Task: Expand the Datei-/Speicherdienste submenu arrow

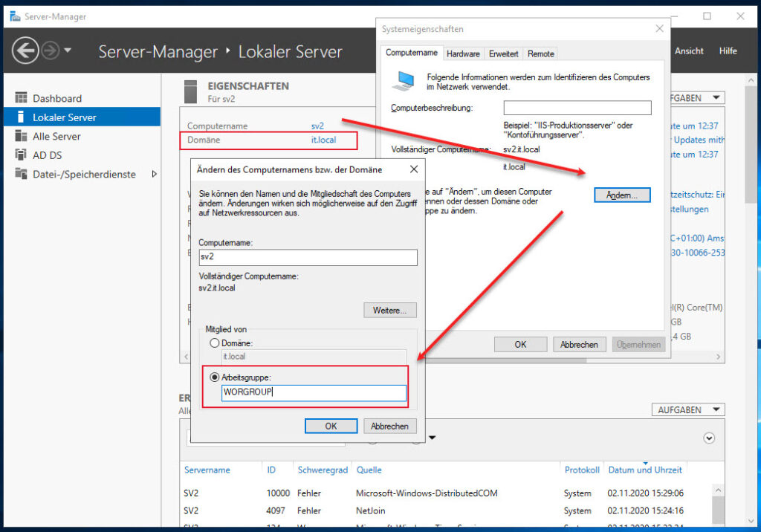Action: click(x=155, y=174)
